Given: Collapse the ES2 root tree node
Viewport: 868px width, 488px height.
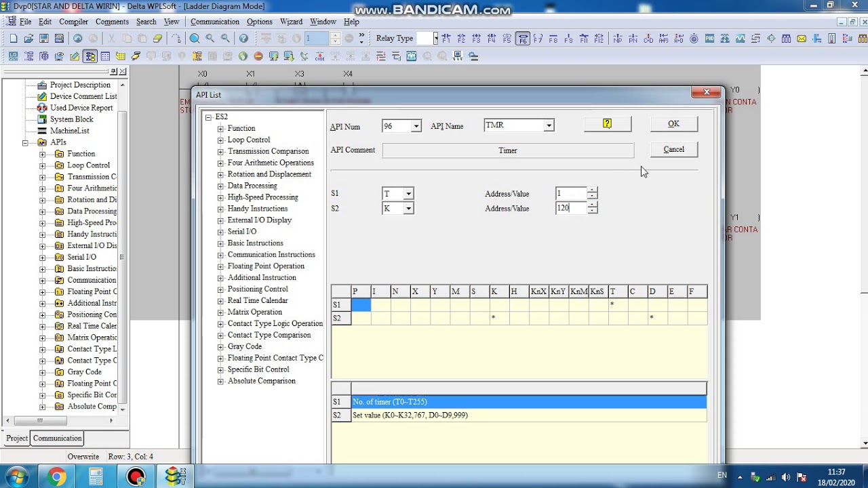Looking at the screenshot, I should (x=209, y=117).
